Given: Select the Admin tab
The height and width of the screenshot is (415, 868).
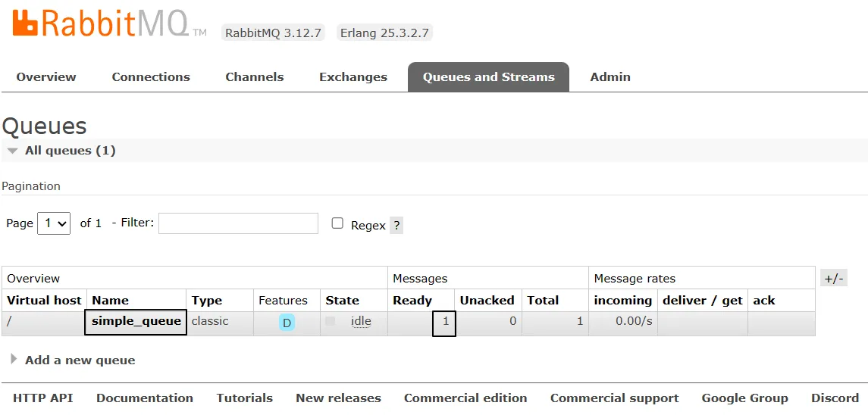Looking at the screenshot, I should tap(610, 77).
